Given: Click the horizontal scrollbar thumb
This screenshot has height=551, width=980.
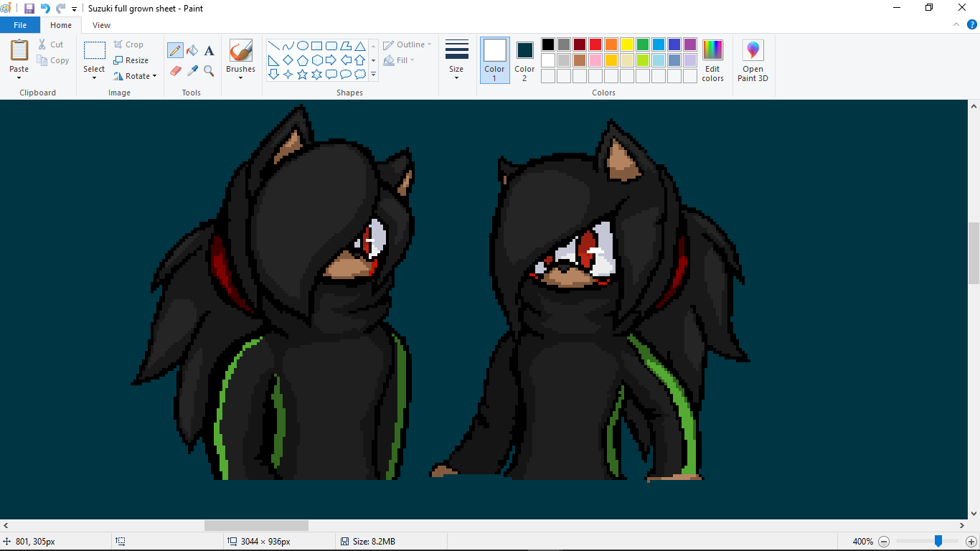Looking at the screenshot, I should [256, 526].
